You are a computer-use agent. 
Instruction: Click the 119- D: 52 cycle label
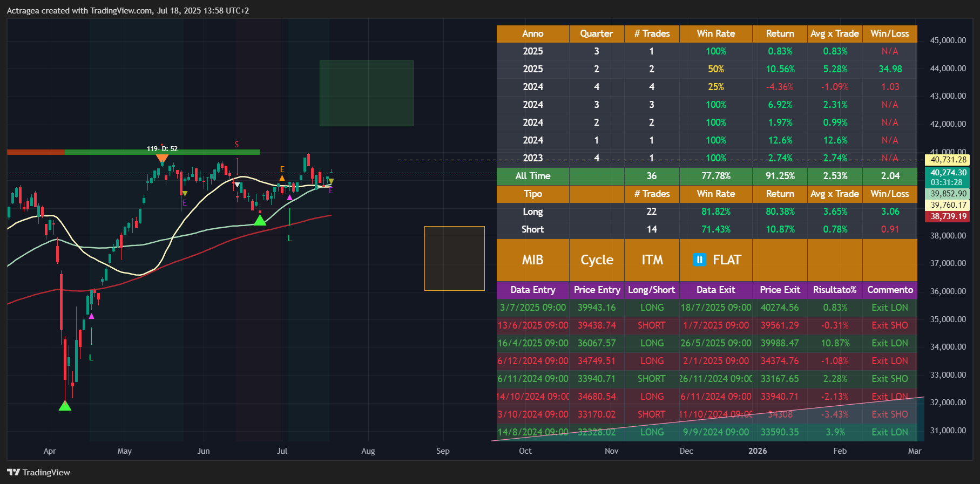pyautogui.click(x=162, y=148)
